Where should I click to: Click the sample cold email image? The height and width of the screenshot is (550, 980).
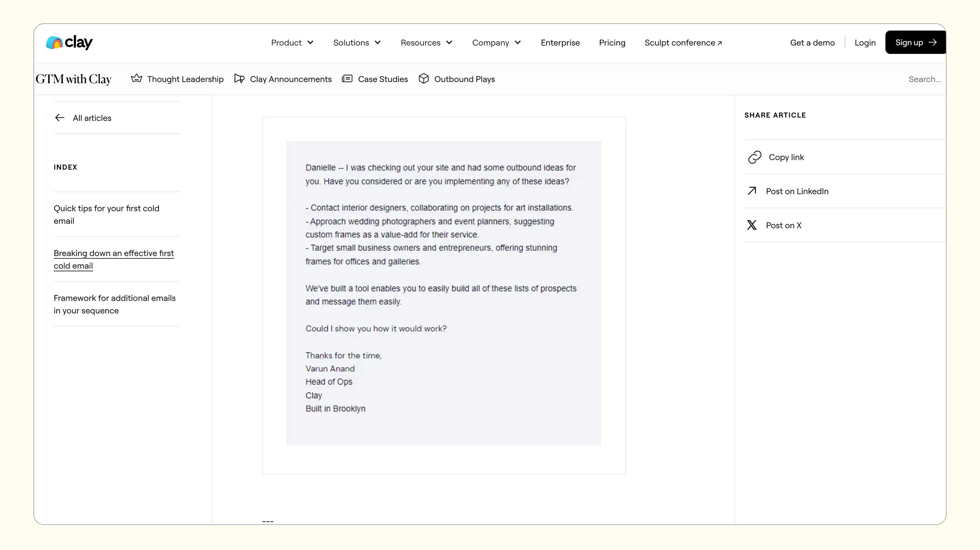click(443, 293)
